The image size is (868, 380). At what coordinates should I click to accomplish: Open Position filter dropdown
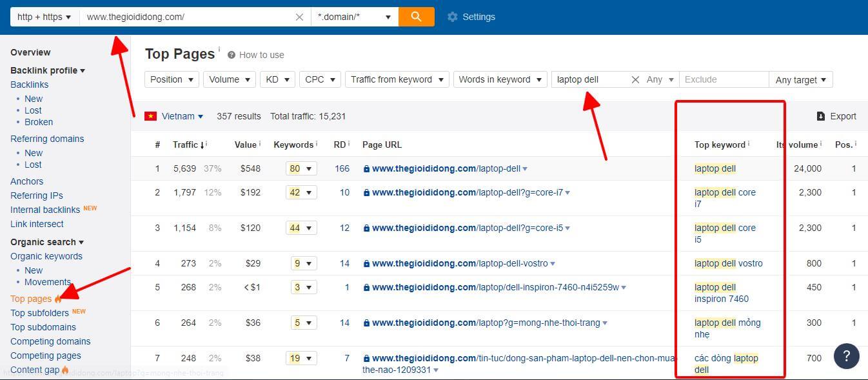pyautogui.click(x=172, y=79)
